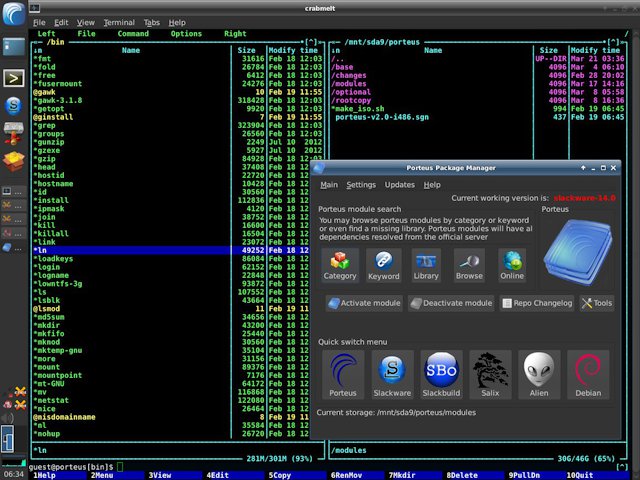Open Main menu in Porteus Package Manager
This screenshot has height=480, width=640.
329,185
